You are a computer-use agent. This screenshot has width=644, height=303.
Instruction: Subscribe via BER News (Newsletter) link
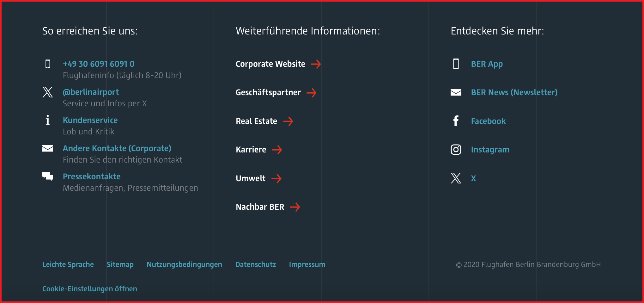pyautogui.click(x=514, y=92)
